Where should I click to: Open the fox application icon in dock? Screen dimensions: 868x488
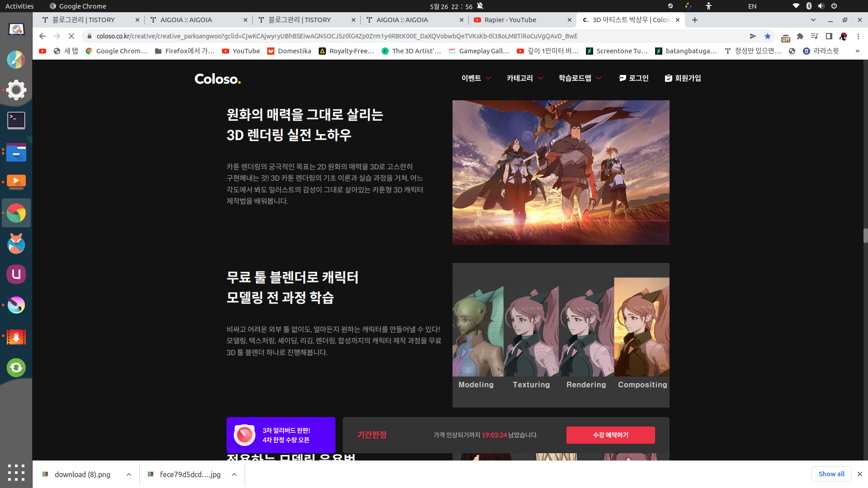(16, 244)
